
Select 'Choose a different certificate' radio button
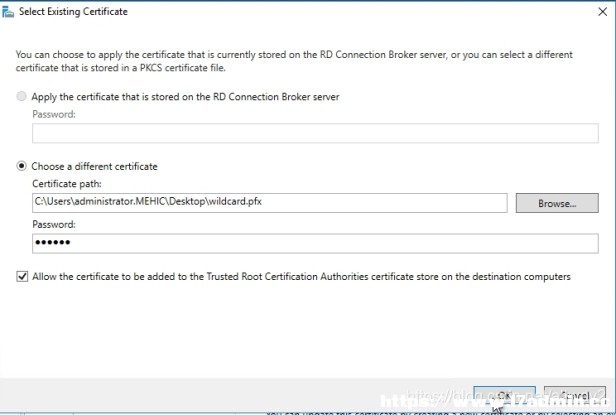point(21,166)
